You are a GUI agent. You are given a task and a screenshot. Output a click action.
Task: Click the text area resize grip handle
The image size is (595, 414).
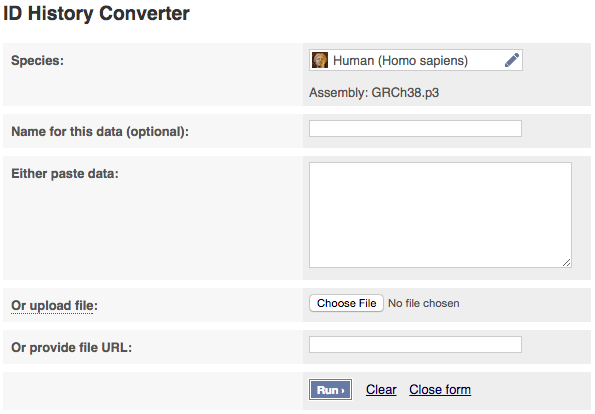[567, 263]
